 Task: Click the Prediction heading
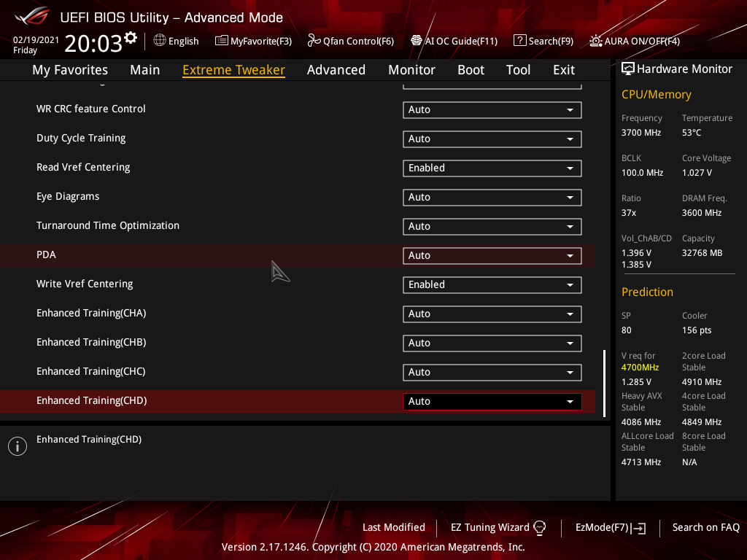tap(647, 292)
